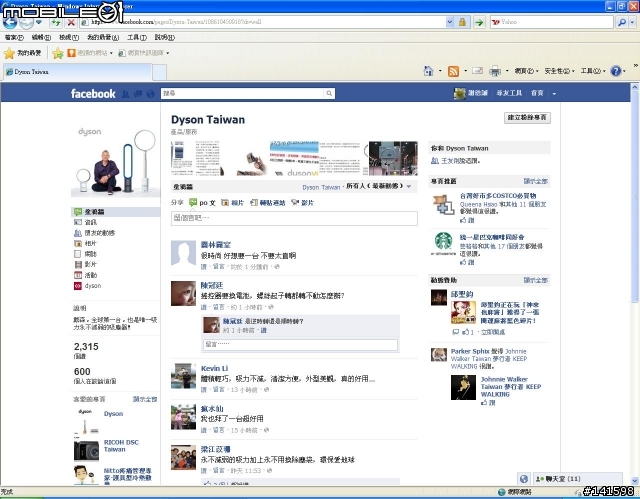The width and height of the screenshot is (640, 499).
Task: Click rightmost photo thumbnail in photo strip
Action: click(x=393, y=158)
